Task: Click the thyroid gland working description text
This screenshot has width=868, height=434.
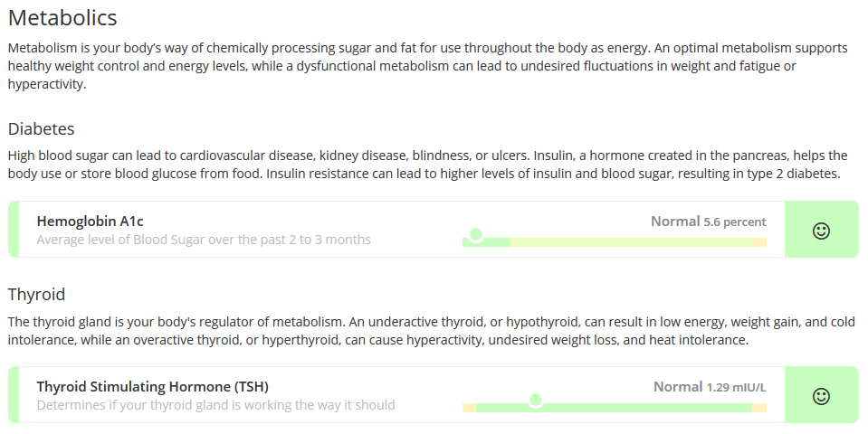Action: (216, 405)
